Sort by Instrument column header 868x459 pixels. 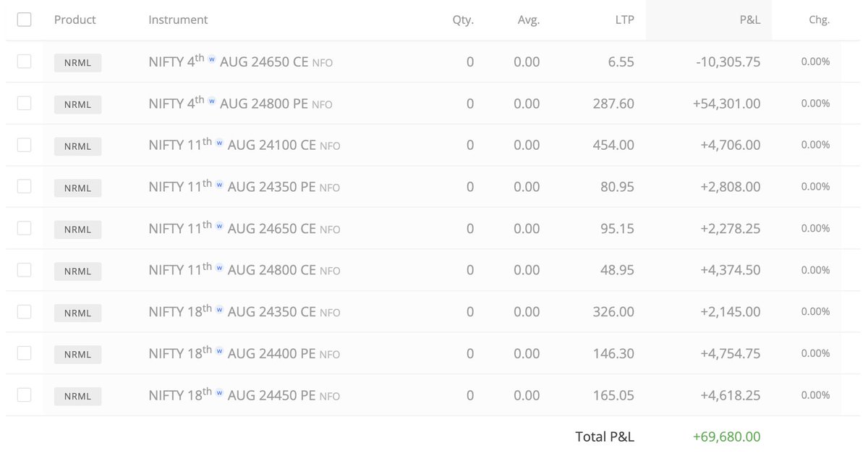(x=178, y=20)
